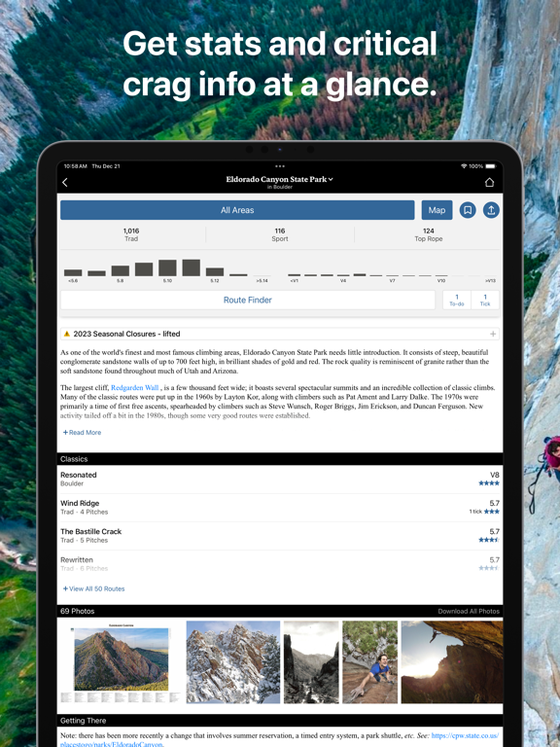560x747 pixels.
Task: Show the To-do list count
Action: coord(457,301)
